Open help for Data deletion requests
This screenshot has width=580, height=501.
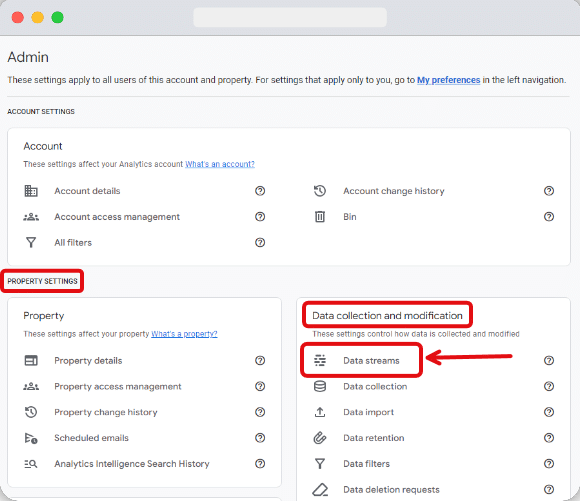click(549, 490)
